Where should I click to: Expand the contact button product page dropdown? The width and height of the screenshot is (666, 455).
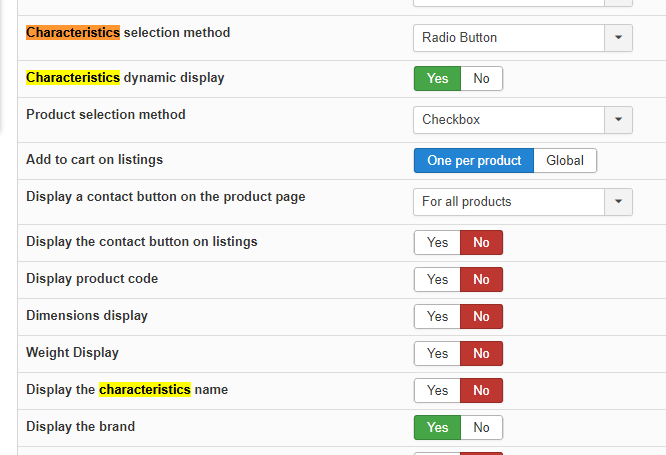click(x=618, y=202)
